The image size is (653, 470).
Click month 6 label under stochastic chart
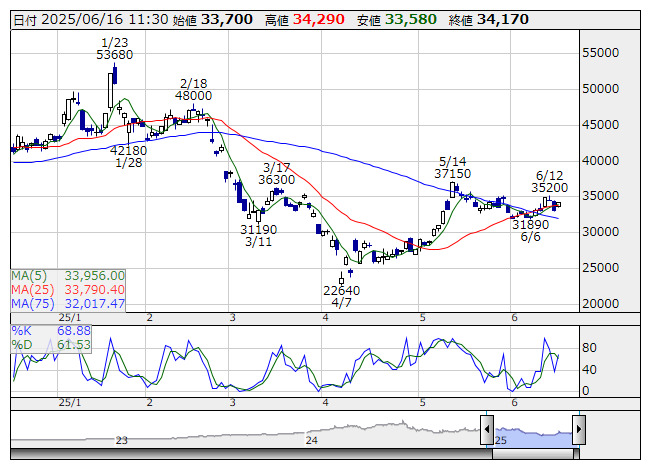(514, 403)
